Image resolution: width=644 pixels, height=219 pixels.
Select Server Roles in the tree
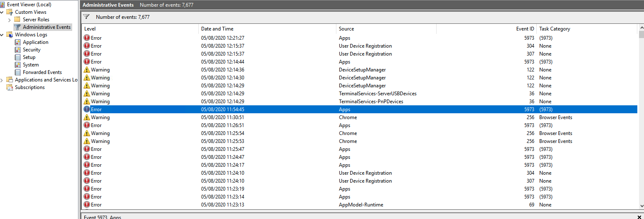point(36,20)
